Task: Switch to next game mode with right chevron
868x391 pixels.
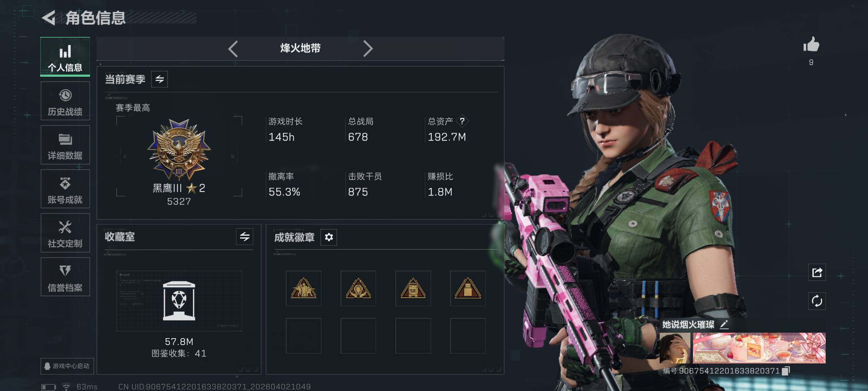Action: pos(368,49)
